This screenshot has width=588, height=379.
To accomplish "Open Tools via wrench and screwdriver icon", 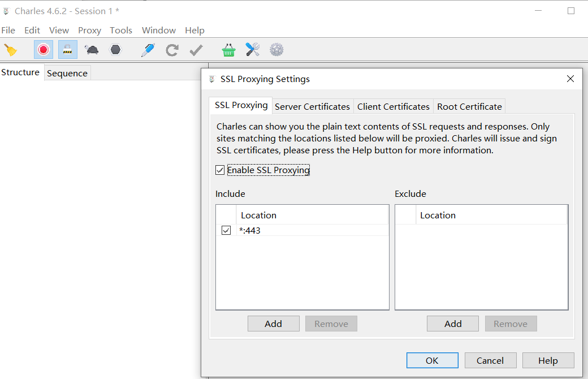I will point(252,50).
